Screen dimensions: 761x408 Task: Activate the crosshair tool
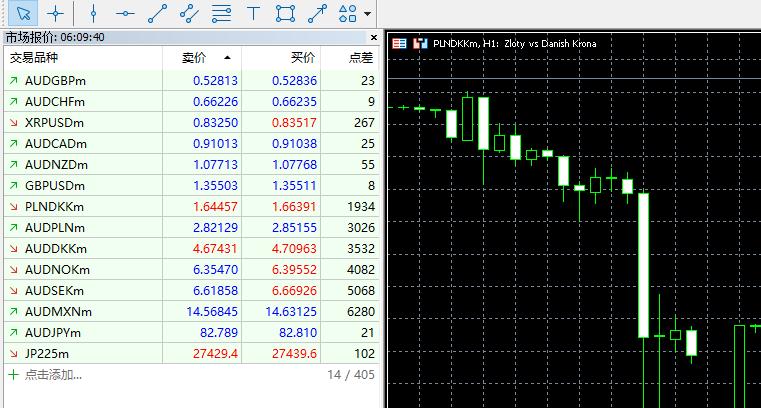55,13
